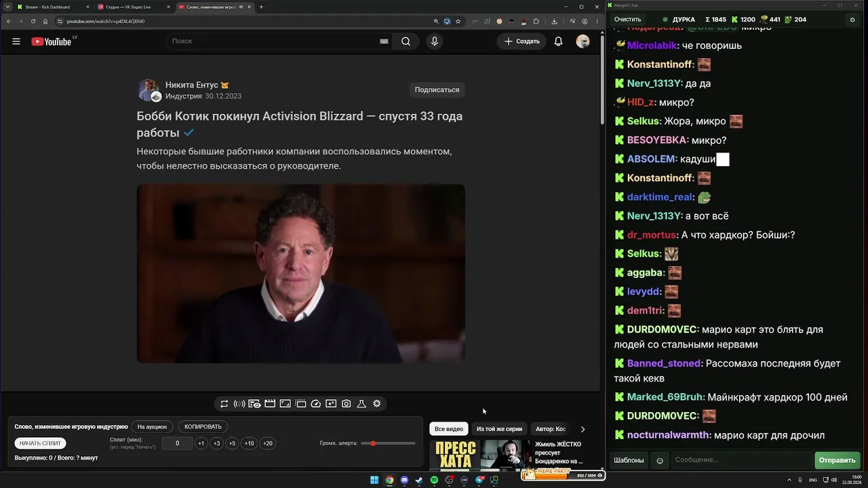Viewport: 868px width, 488px height.
Task: Add 5 minutes with the +5 button
Action: tap(232, 443)
